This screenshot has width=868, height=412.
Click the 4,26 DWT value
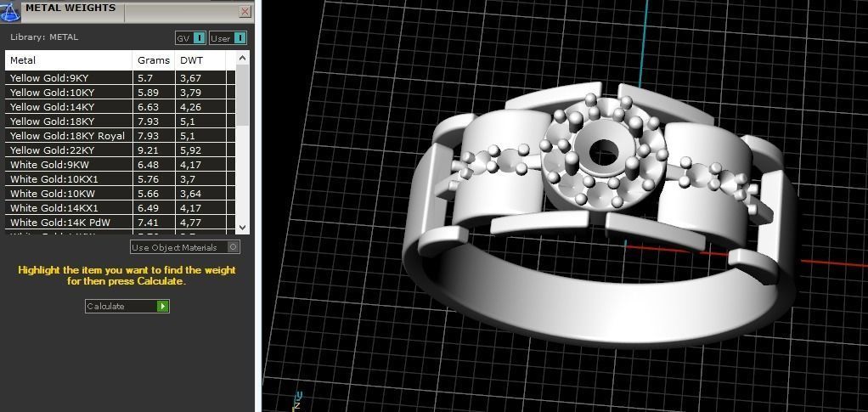point(190,107)
